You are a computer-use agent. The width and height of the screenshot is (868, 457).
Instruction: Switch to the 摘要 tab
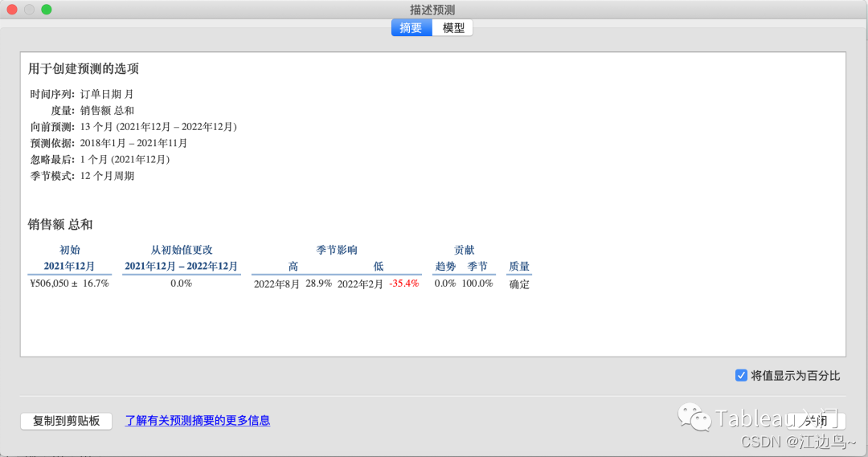click(411, 27)
